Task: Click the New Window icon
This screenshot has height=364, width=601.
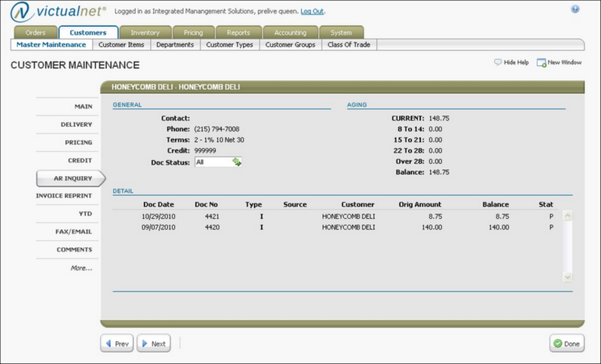Action: tap(541, 63)
